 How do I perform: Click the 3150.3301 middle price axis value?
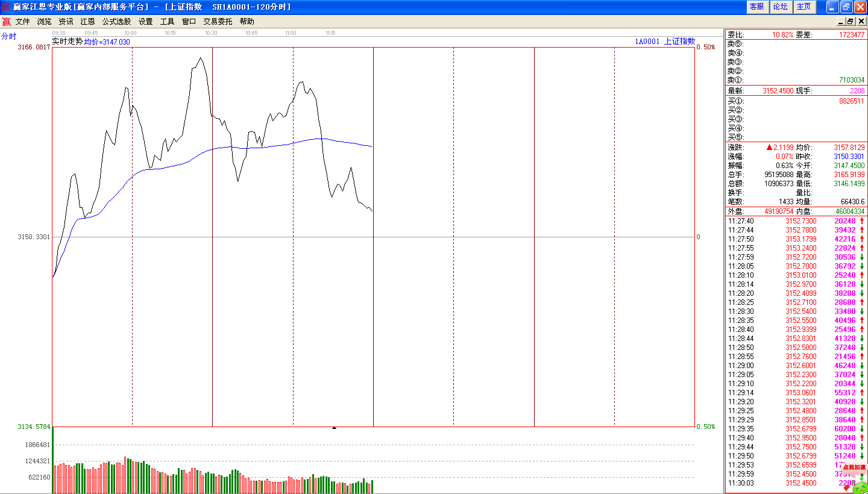[34, 237]
